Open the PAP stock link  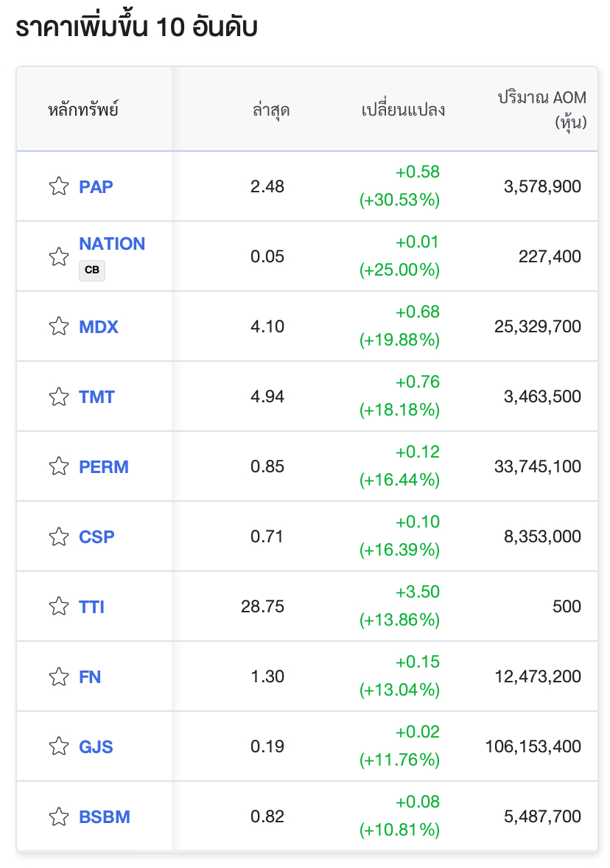tap(96, 187)
